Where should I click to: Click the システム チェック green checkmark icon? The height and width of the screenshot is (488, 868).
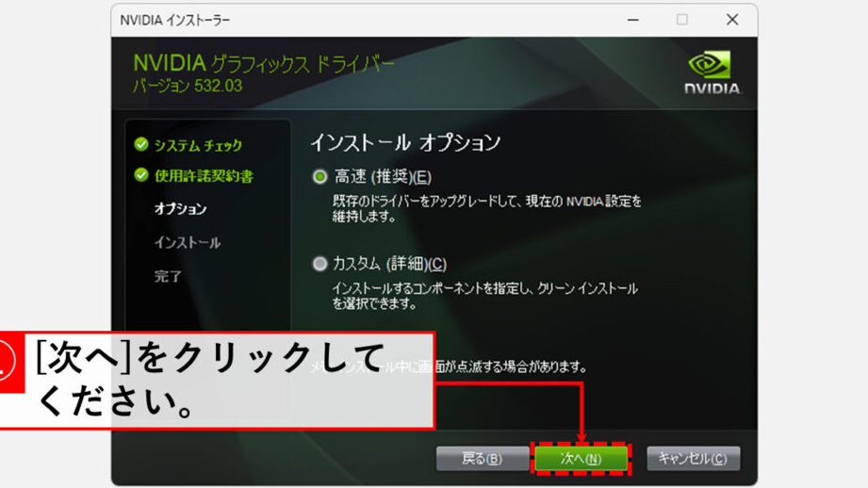pos(141,144)
